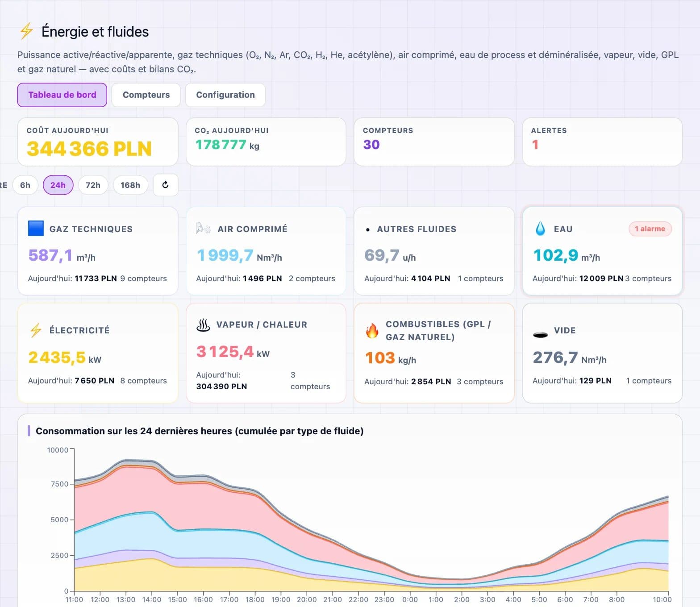
Task: Click the water drop Eau icon
Action: [x=540, y=229]
